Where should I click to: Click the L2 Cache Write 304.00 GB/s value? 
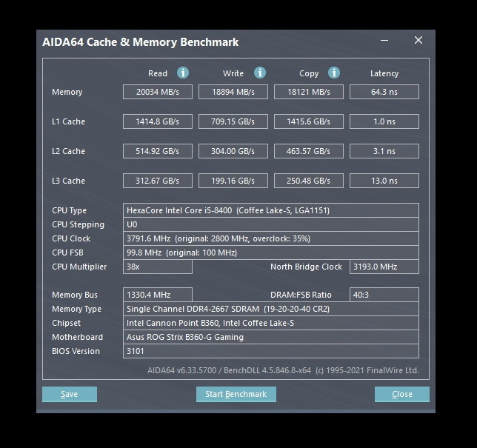tap(233, 151)
